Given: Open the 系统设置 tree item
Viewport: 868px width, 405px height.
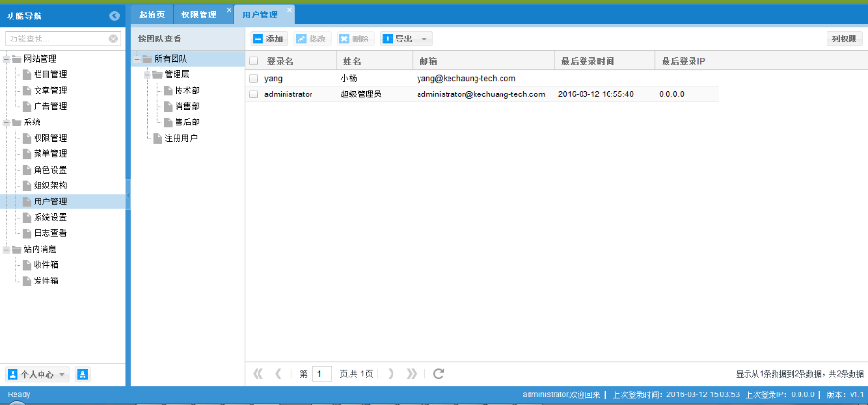Looking at the screenshot, I should pos(50,217).
